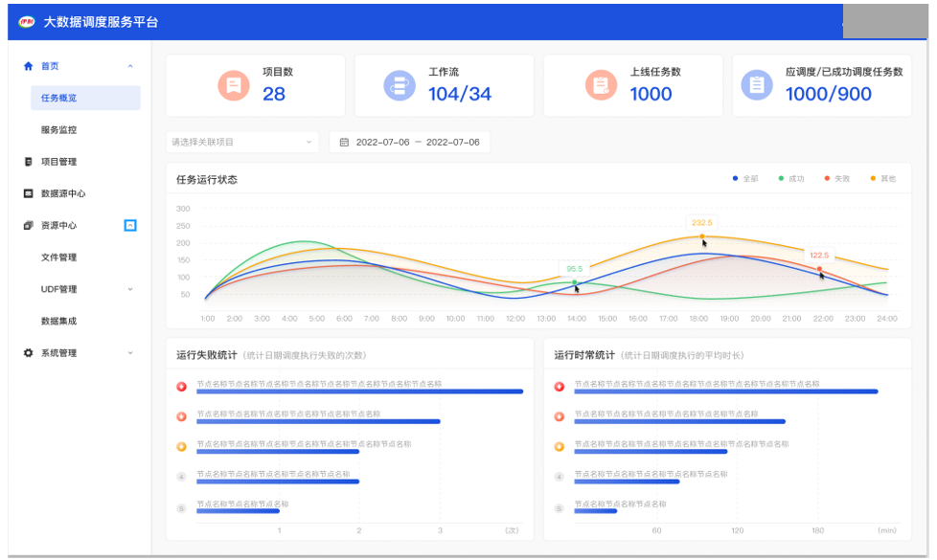
Task: Click the 数据源中心 sidebar icon
Action: (28, 193)
